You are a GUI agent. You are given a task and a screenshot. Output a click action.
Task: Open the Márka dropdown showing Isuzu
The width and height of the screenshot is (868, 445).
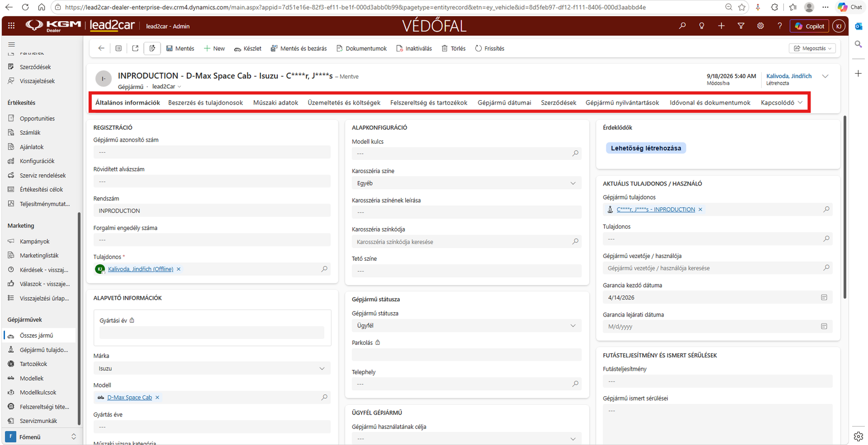click(x=212, y=369)
